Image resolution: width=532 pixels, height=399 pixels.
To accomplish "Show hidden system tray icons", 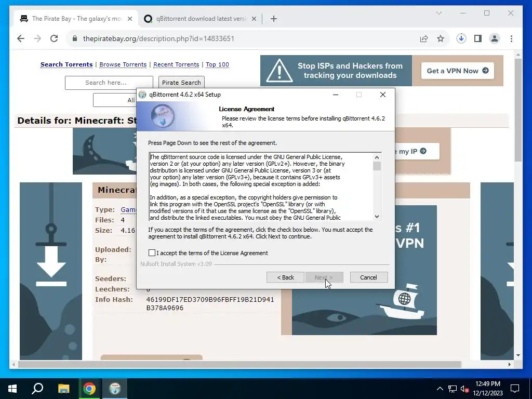I will point(440,389).
